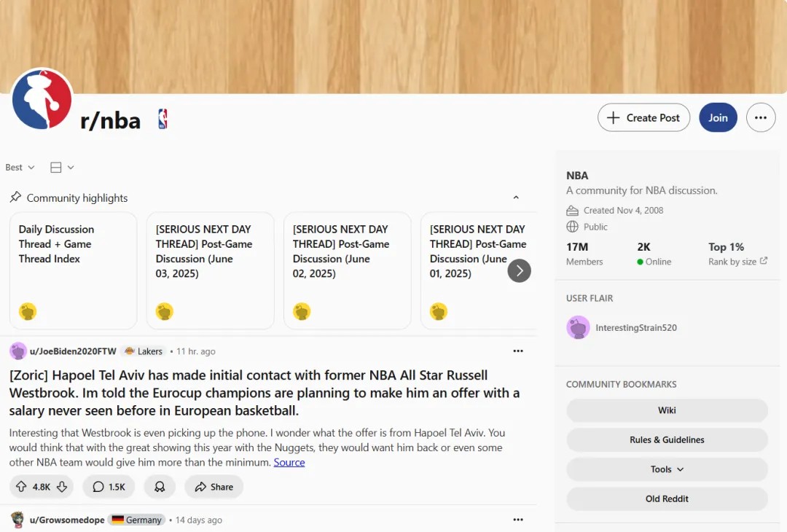Open the June 03, 2025 Post-Game Discussion card
787x532 pixels.
(x=211, y=270)
